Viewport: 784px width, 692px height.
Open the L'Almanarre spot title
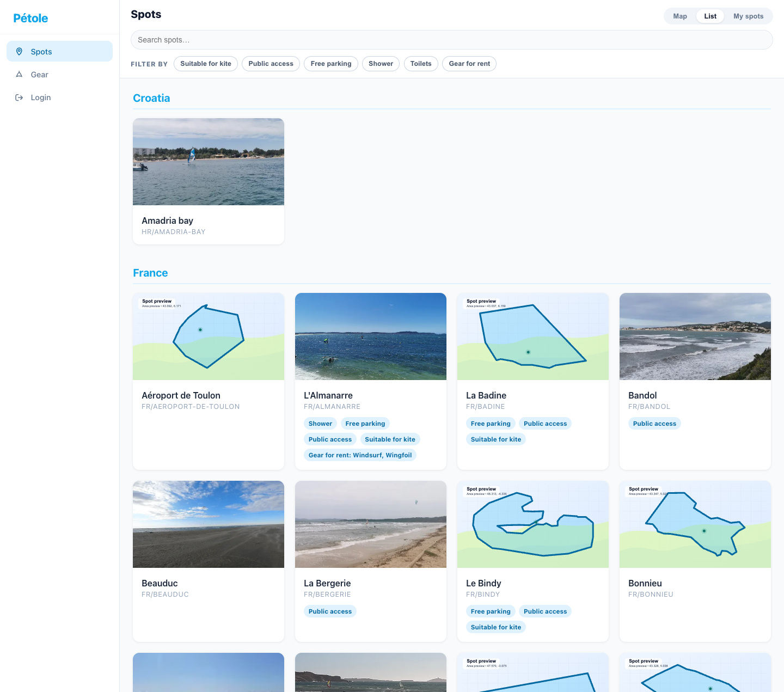click(x=328, y=395)
